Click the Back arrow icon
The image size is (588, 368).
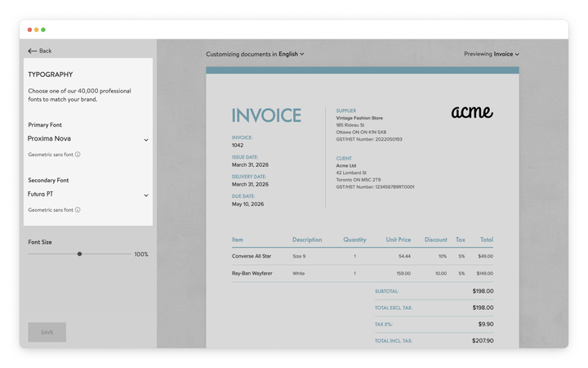pos(33,51)
